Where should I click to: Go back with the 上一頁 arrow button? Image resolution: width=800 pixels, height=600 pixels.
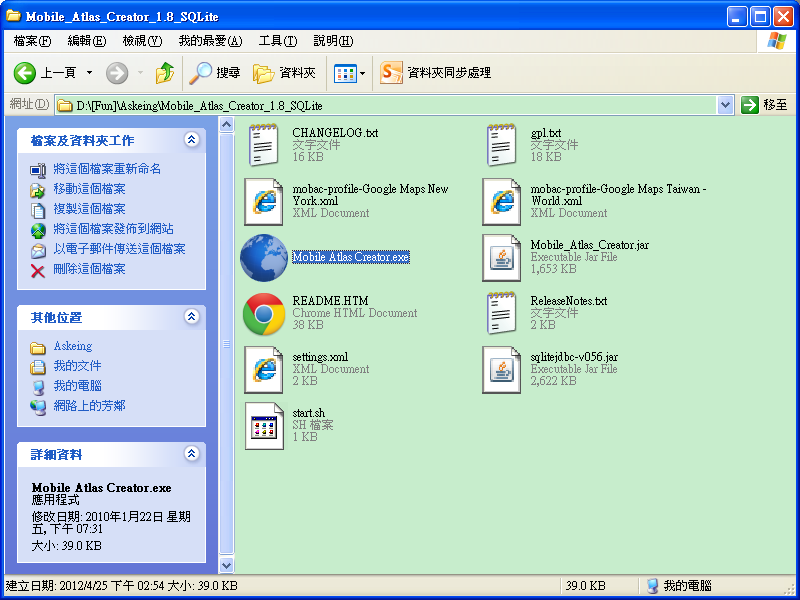[x=45, y=73]
